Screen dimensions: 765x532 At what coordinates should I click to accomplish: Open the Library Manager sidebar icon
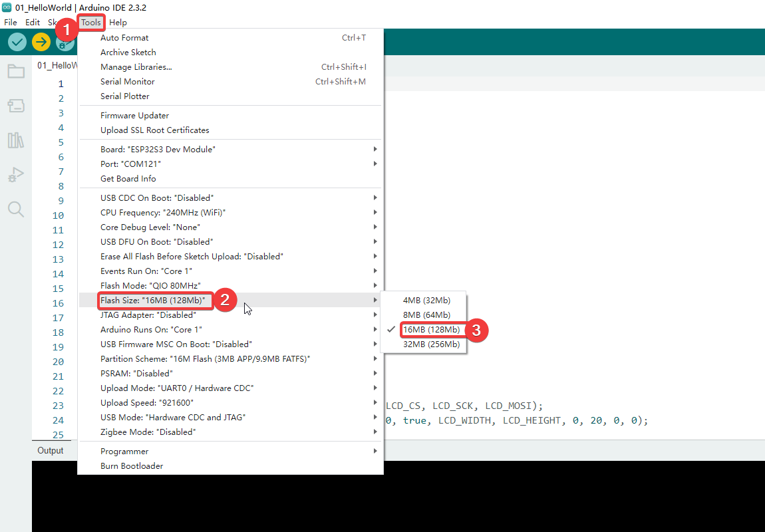tap(16, 140)
